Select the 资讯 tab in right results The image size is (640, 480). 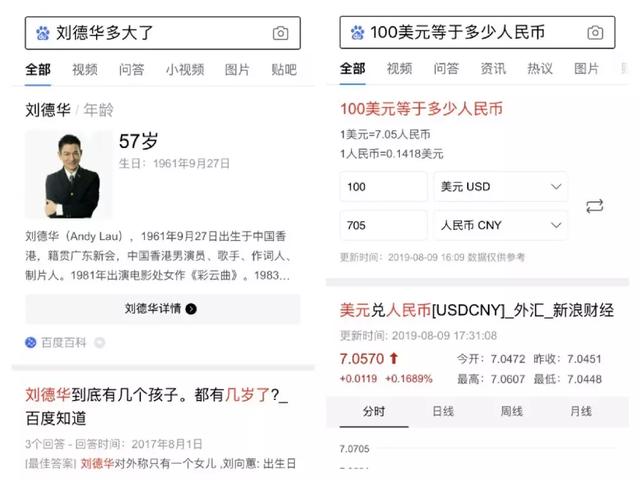493,69
